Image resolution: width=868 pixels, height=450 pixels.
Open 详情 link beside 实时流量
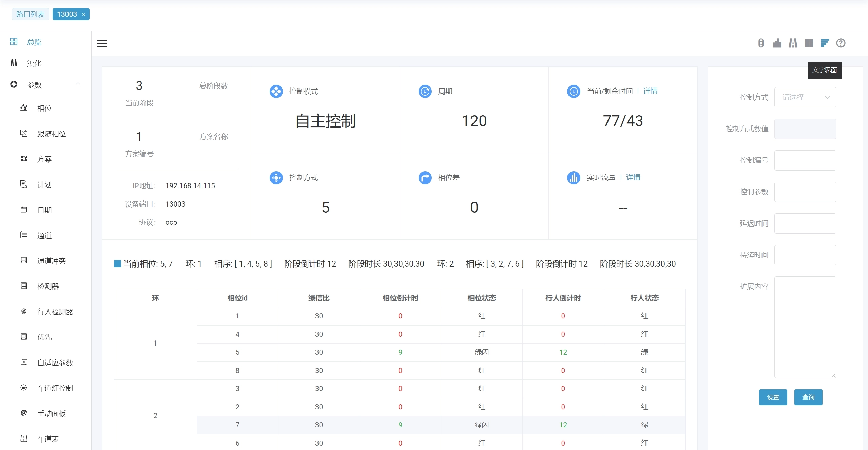point(633,177)
